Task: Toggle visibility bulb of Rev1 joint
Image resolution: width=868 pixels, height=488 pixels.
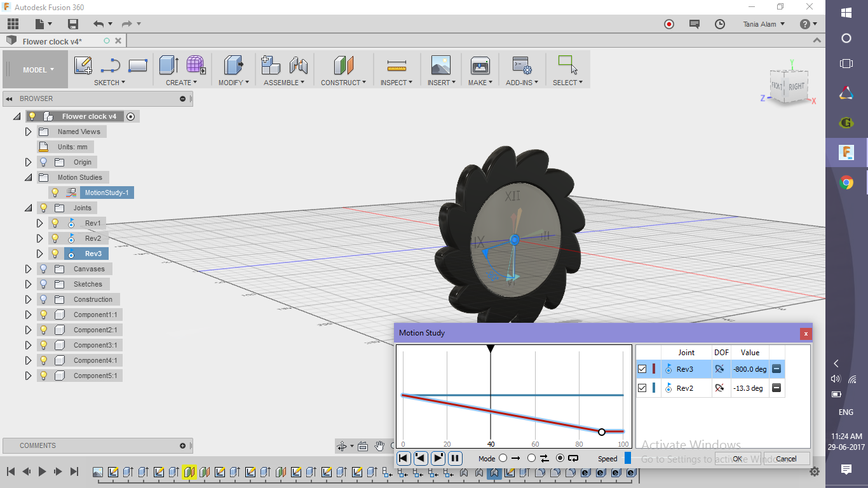Action: [x=55, y=223]
